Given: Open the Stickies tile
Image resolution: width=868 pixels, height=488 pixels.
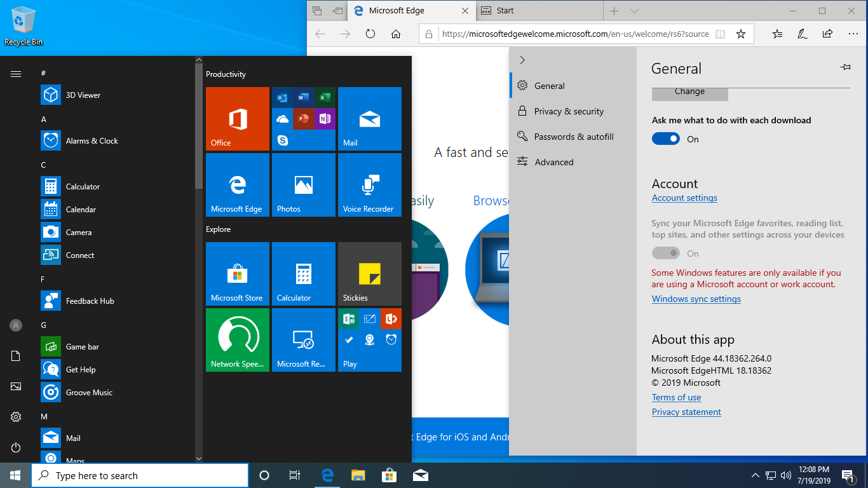Looking at the screenshot, I should pos(370,274).
